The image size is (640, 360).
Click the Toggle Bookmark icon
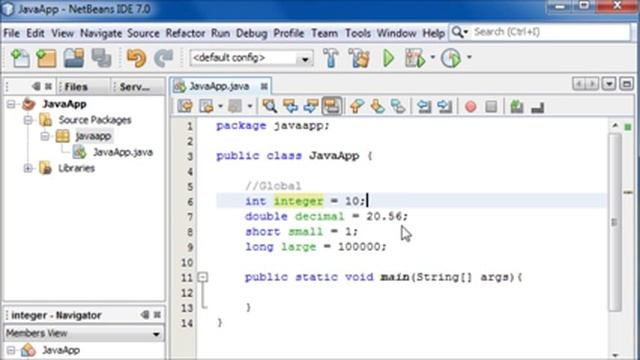point(398,107)
